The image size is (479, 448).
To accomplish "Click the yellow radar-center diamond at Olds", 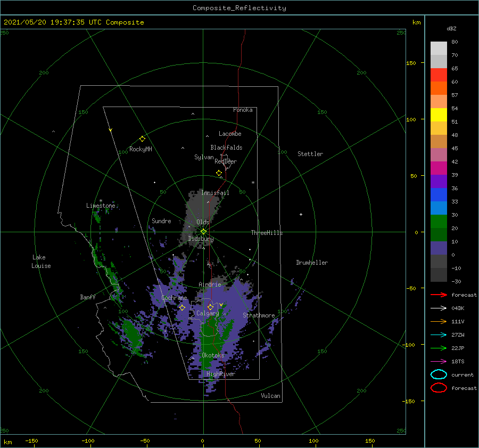I will (203, 232).
